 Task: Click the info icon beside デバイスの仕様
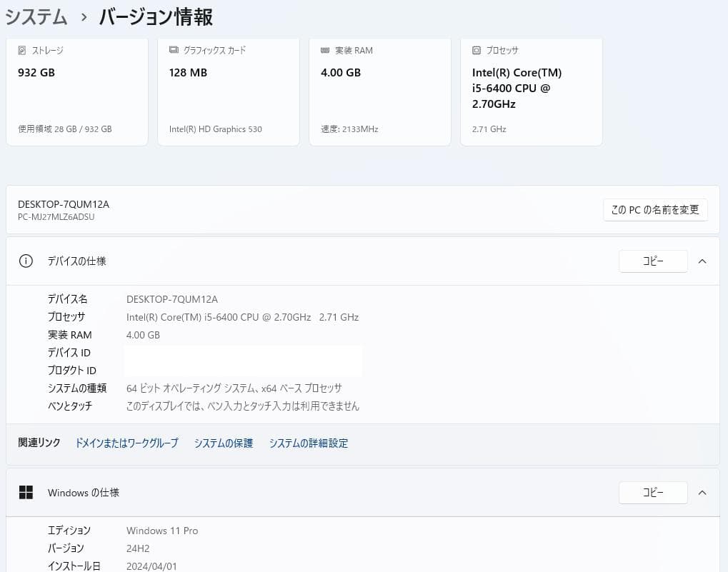click(x=26, y=261)
